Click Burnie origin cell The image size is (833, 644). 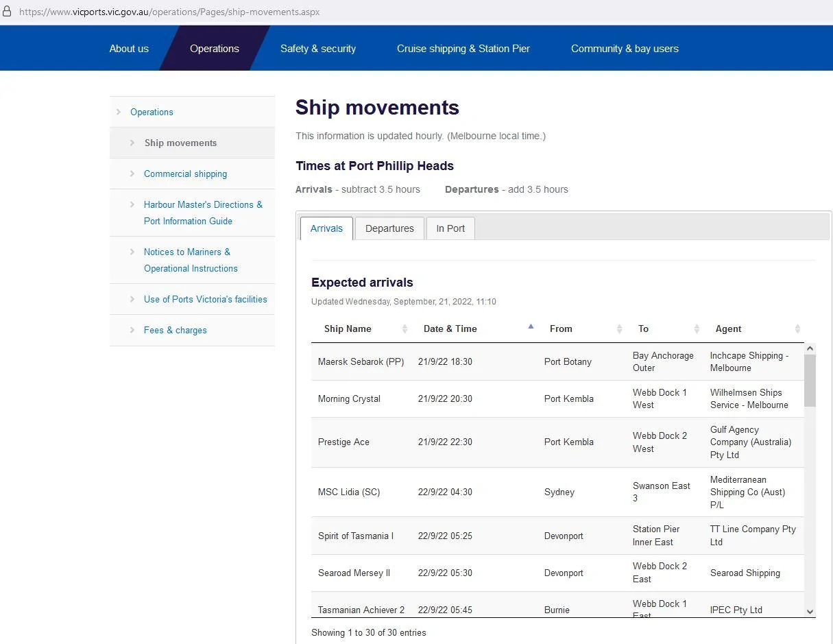click(557, 610)
